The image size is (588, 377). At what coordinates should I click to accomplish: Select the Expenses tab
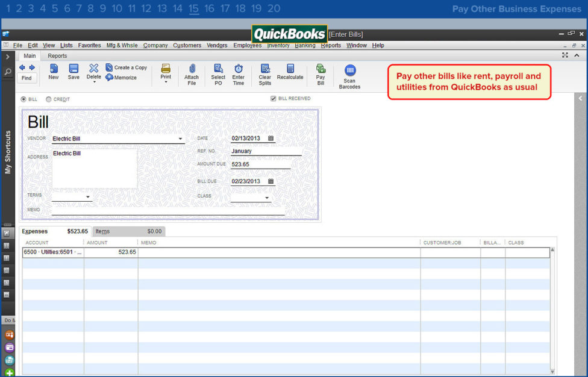click(55, 232)
